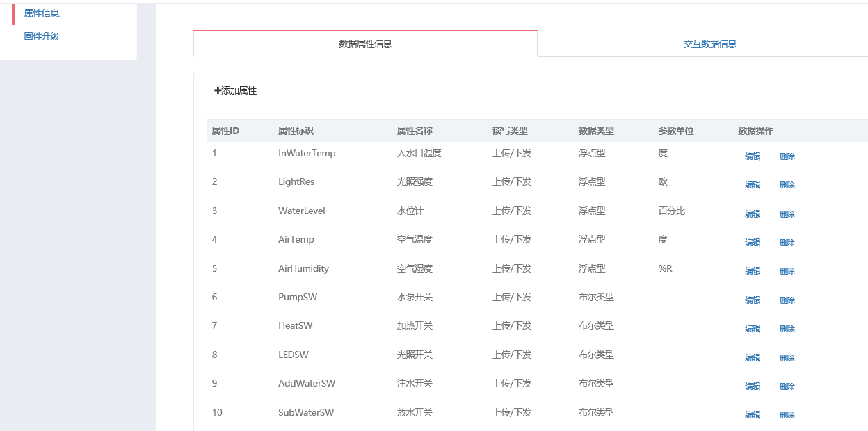This screenshot has width=868, height=431.
Task: Click the plus icon to add attribute
Action: 218,90
